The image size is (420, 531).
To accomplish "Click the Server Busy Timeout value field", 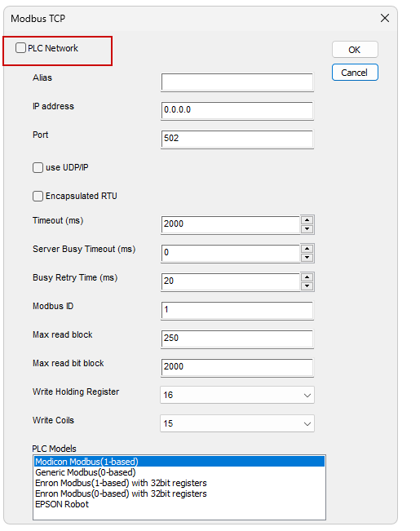I will 231,253.
